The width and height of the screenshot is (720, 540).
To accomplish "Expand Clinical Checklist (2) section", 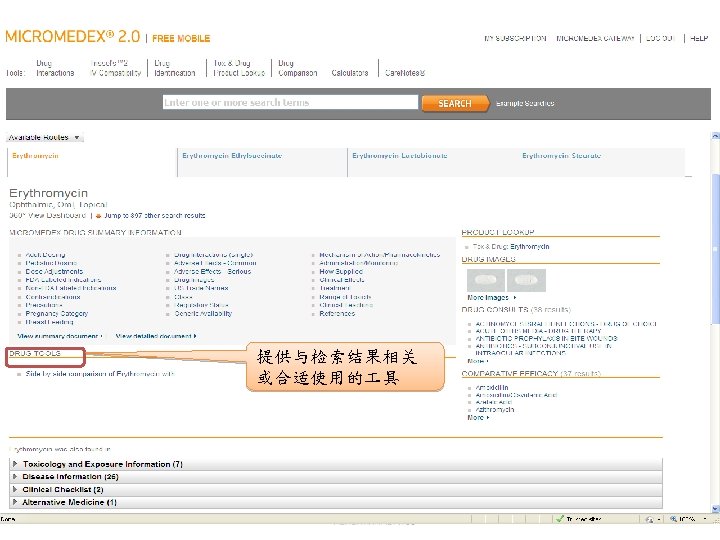I will coord(336,490).
